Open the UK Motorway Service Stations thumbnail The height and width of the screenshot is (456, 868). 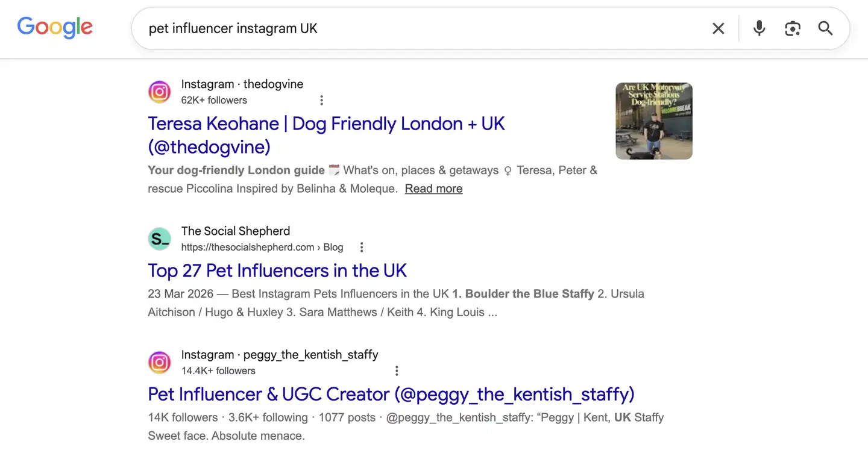(x=654, y=121)
